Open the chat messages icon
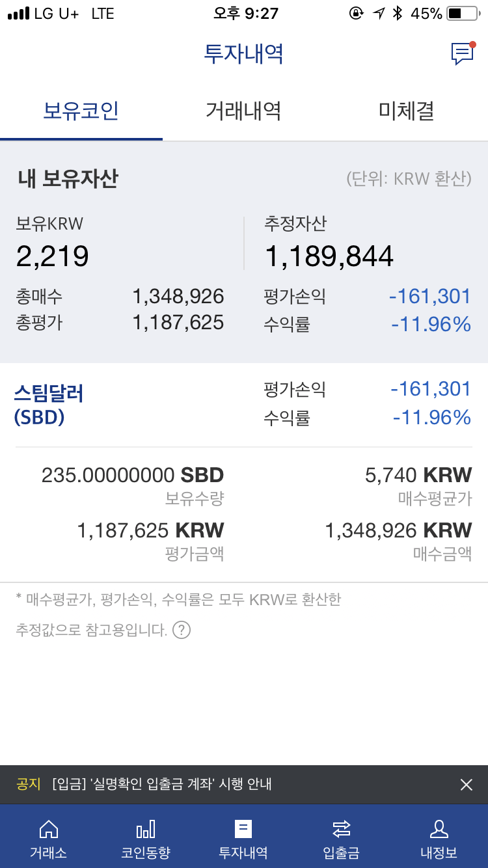This screenshot has width=488, height=868. (x=462, y=53)
